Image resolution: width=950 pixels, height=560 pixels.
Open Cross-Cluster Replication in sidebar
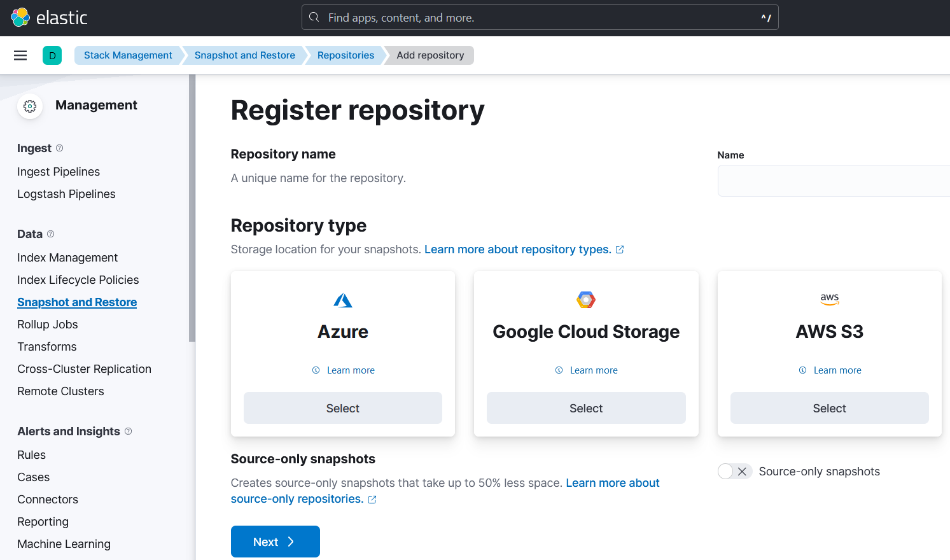[x=85, y=369]
